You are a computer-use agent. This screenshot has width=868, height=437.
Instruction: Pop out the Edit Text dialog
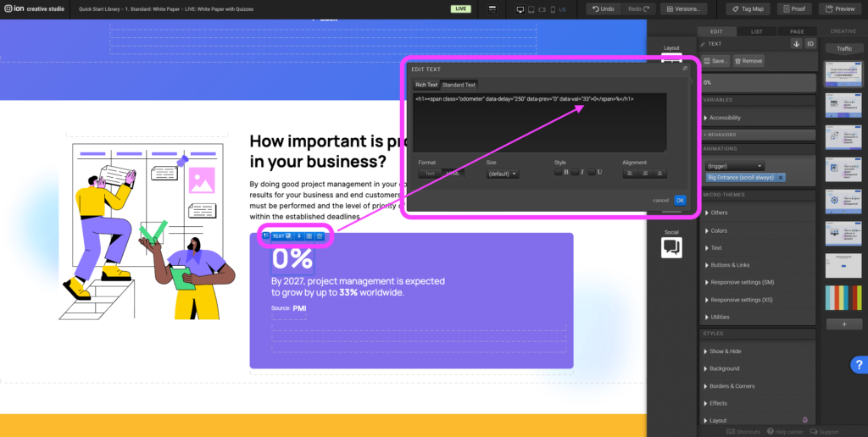[x=686, y=69]
